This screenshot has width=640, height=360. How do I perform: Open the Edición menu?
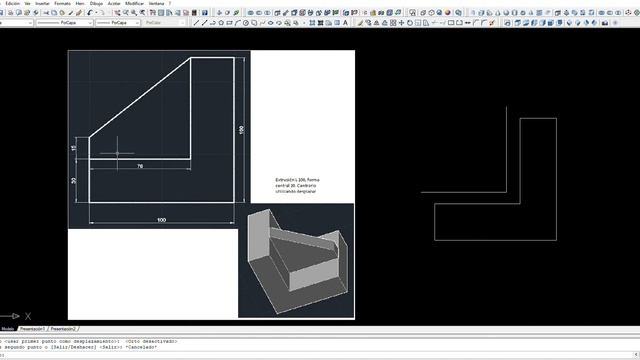(x=13, y=3)
